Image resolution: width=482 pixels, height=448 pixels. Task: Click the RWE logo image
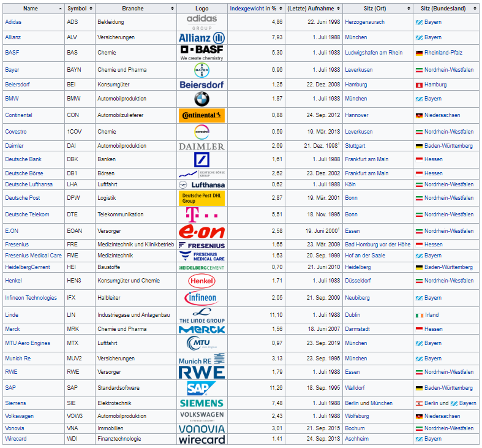(201, 372)
